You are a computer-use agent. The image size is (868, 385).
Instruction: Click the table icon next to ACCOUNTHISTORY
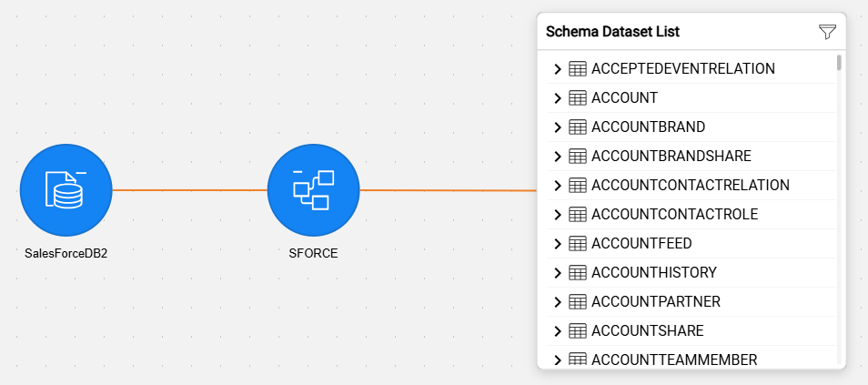pyautogui.click(x=578, y=273)
